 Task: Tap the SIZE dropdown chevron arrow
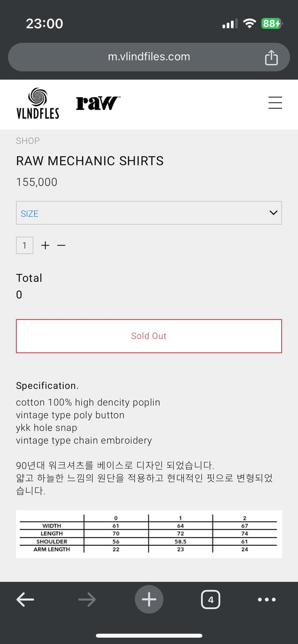tap(273, 213)
